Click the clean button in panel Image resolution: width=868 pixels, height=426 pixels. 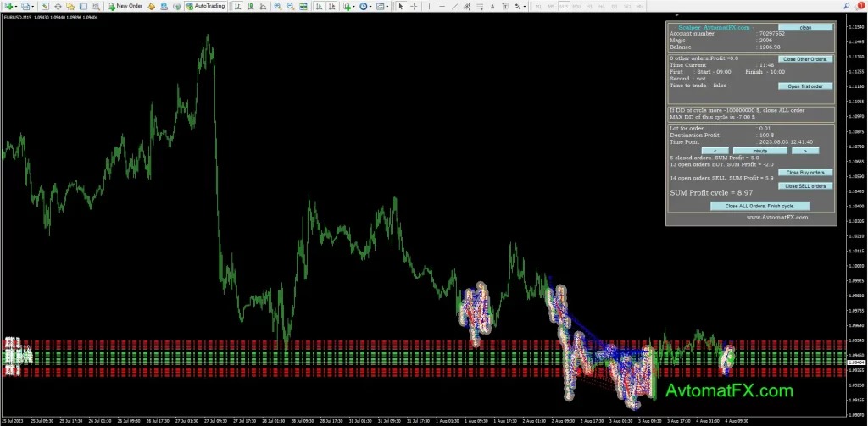(805, 27)
